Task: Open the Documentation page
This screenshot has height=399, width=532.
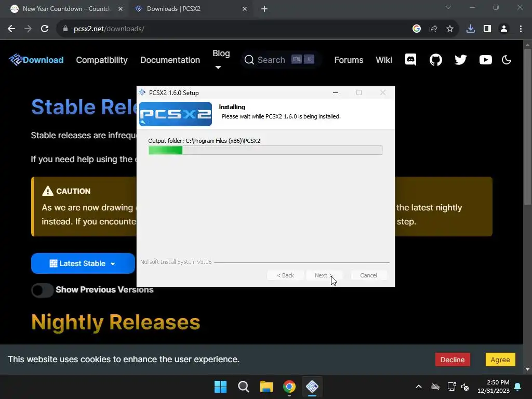Action: (x=170, y=60)
